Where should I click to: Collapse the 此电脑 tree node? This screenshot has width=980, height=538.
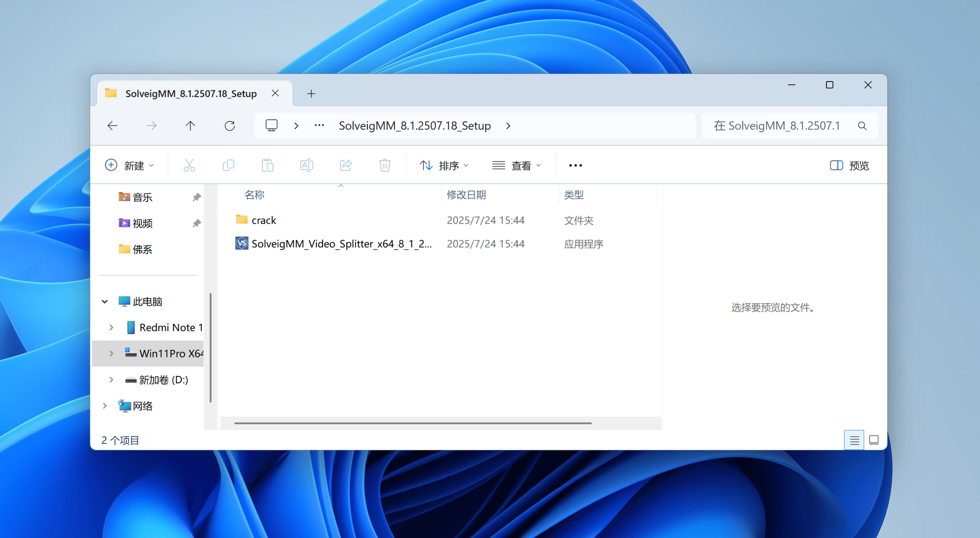point(105,302)
